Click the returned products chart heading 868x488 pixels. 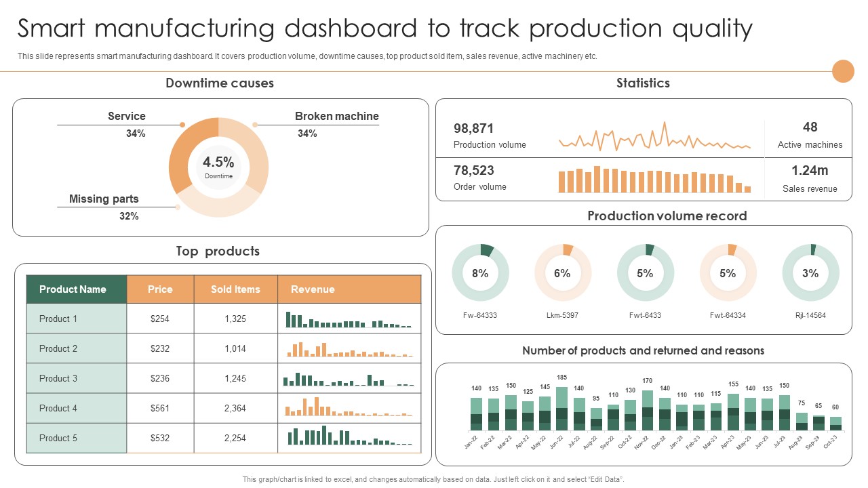click(643, 350)
